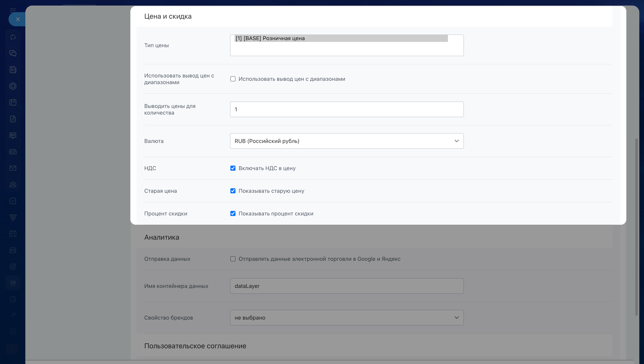Open the mail envelope icon in sidebar
Viewport: 644px width, 364px height.
13,168
